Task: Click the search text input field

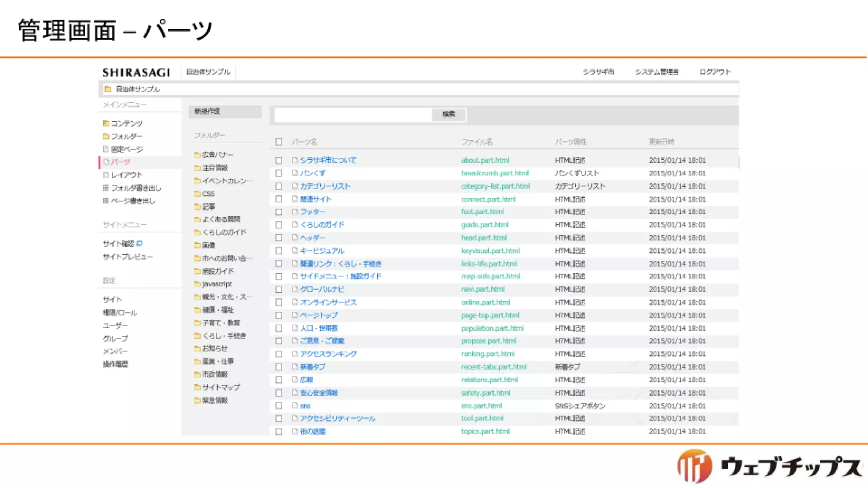Action: tap(353, 114)
